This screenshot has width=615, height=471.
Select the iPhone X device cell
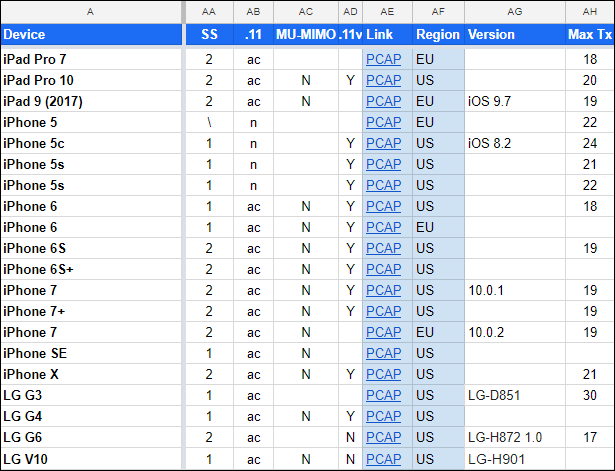pos(91,374)
